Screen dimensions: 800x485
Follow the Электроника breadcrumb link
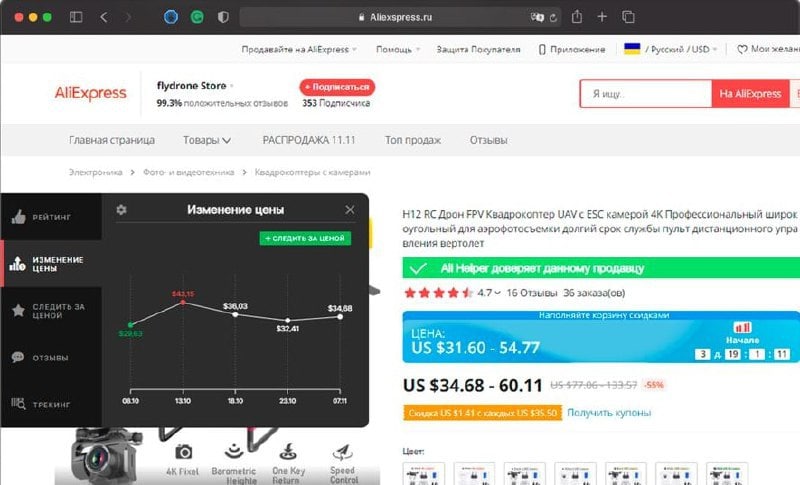click(95, 172)
